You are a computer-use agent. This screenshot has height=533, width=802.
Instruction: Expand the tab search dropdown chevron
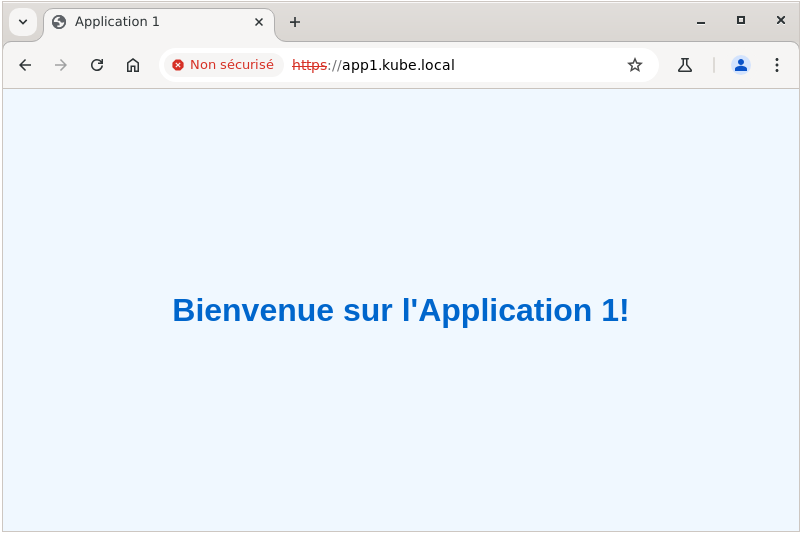pos(23,22)
